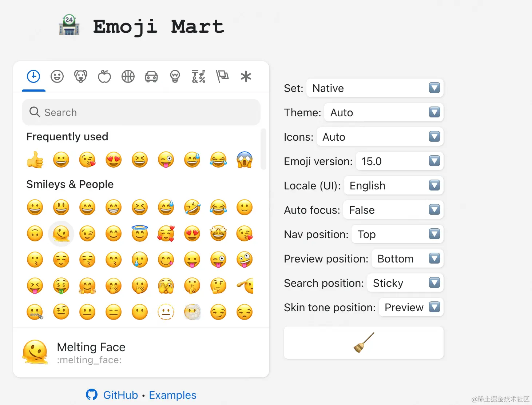Click the "Smileys & People" section label
532x405 pixels.
(70, 184)
